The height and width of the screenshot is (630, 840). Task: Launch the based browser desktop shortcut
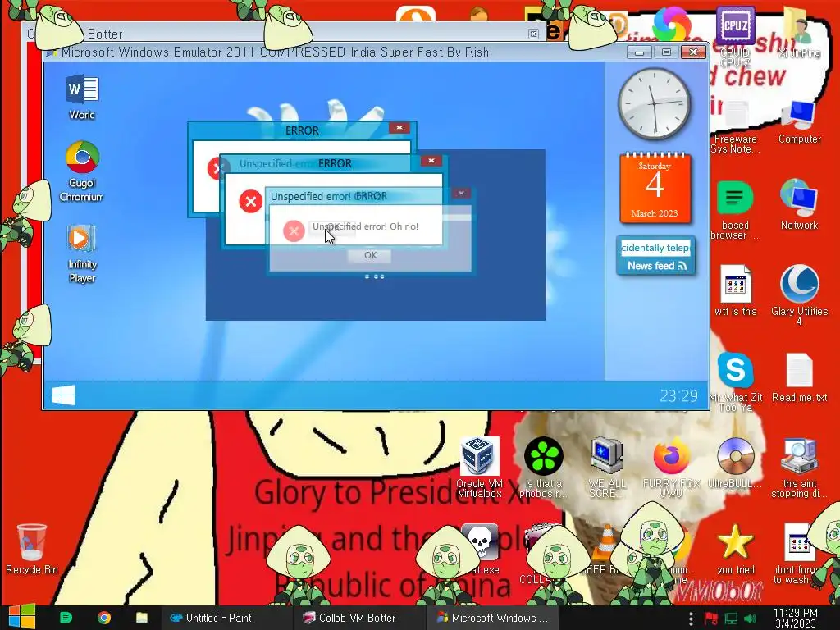(x=735, y=210)
